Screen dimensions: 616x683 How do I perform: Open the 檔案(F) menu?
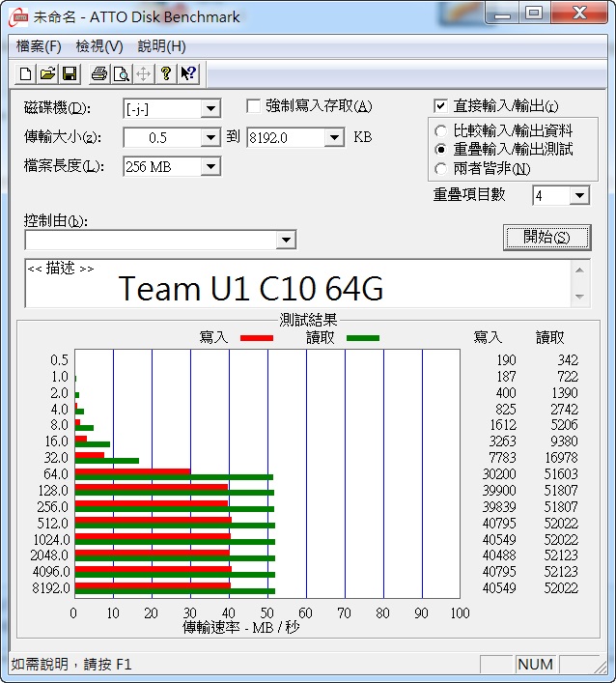[x=39, y=46]
